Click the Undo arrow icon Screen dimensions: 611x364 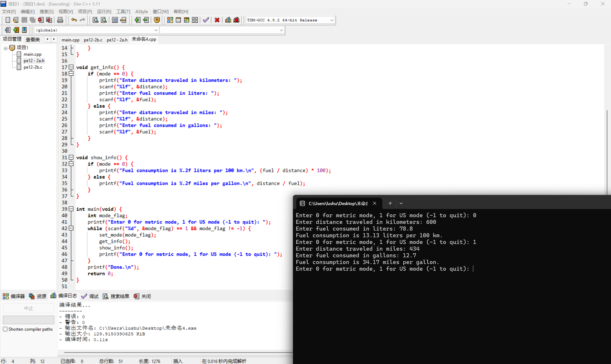coord(74,20)
